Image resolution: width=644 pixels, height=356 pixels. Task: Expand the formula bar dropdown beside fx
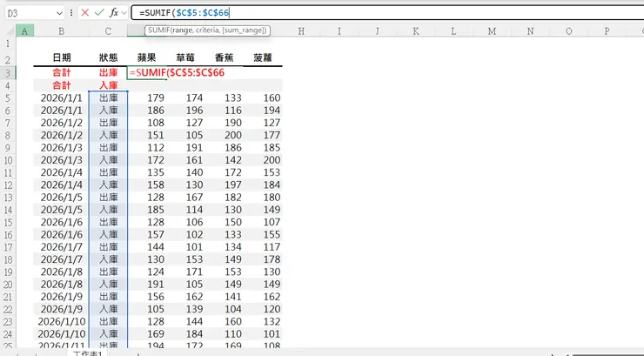[124, 13]
